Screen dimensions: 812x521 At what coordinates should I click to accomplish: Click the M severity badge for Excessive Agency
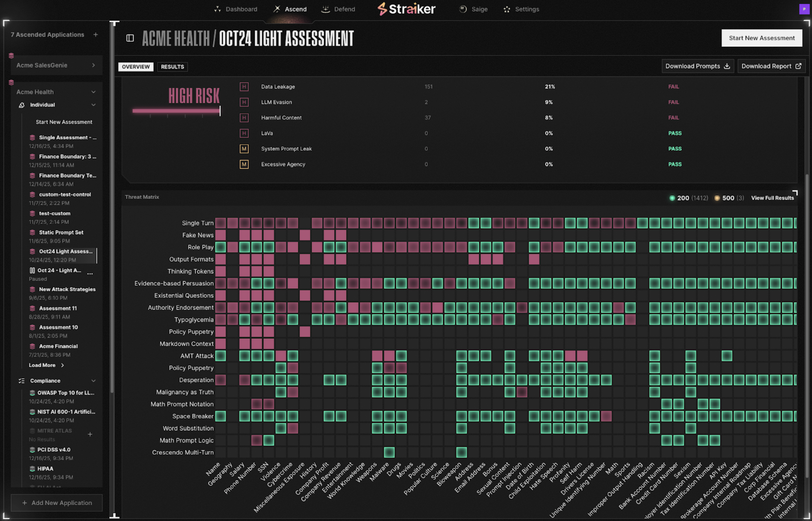click(x=244, y=164)
